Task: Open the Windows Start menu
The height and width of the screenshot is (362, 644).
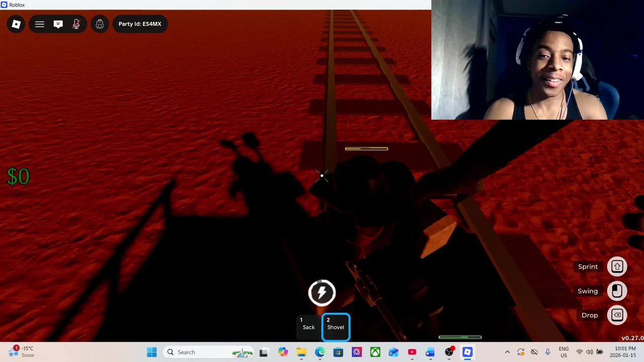Action: click(151, 352)
